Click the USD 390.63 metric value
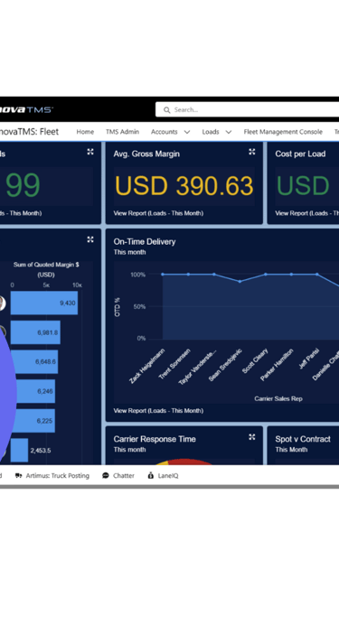Viewport: 339px width, 644px height. 184,186
